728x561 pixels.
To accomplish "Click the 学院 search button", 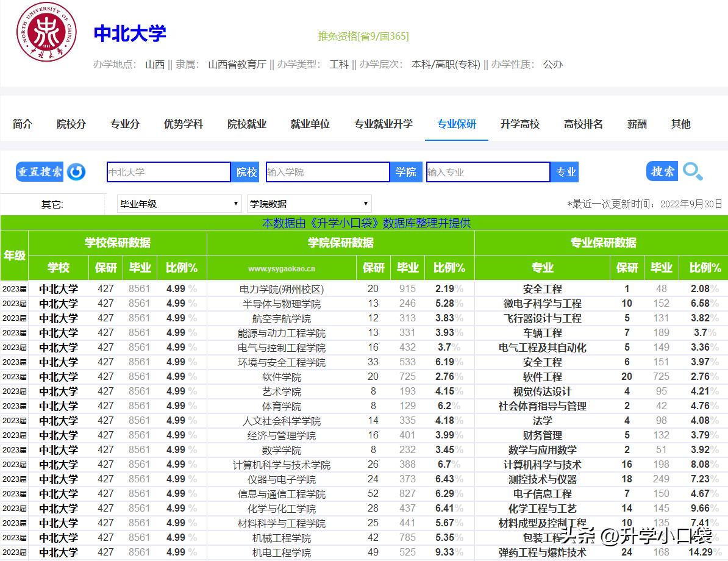I will 406,172.
